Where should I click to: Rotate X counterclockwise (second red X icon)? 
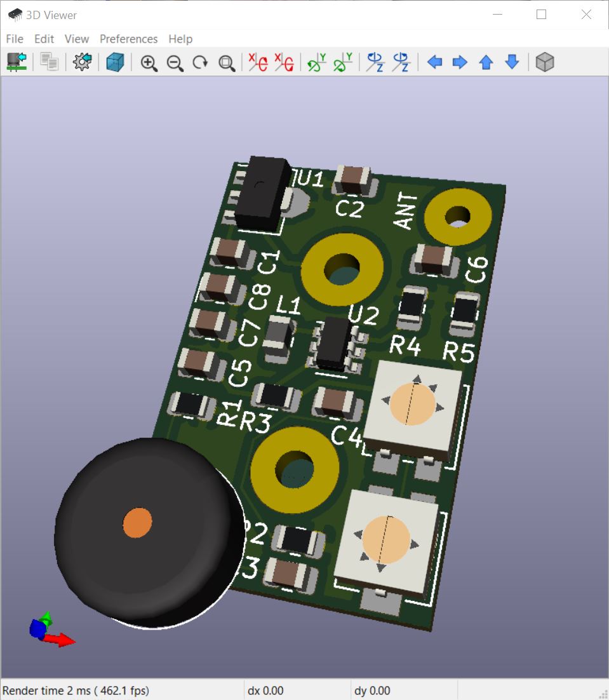[x=284, y=62]
